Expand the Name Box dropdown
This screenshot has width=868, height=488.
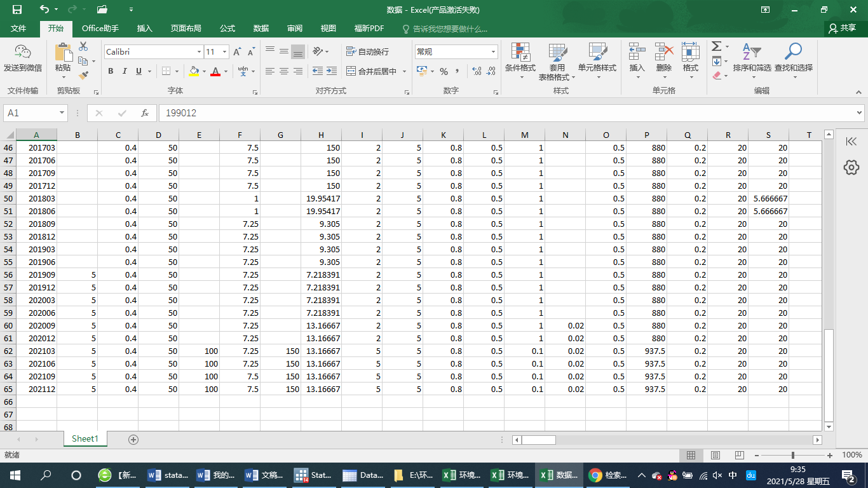62,113
